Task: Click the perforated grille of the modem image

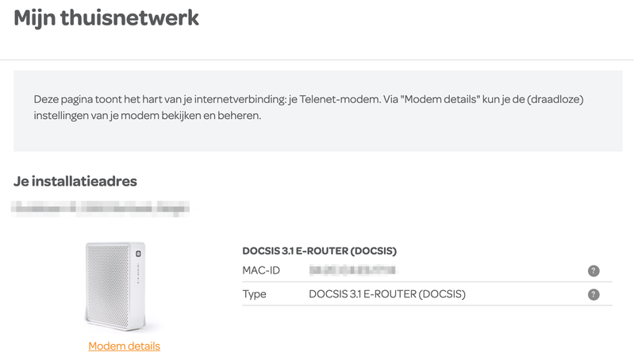Action: pyautogui.click(x=106, y=285)
